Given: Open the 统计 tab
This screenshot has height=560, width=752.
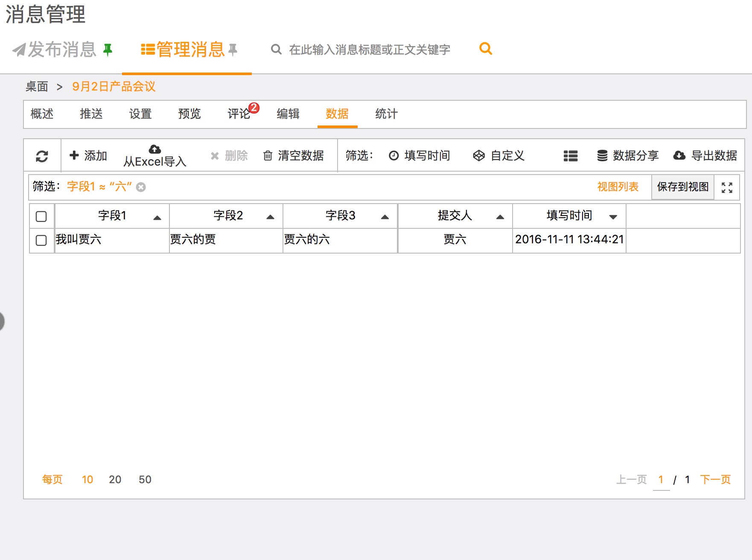Looking at the screenshot, I should pos(386,114).
